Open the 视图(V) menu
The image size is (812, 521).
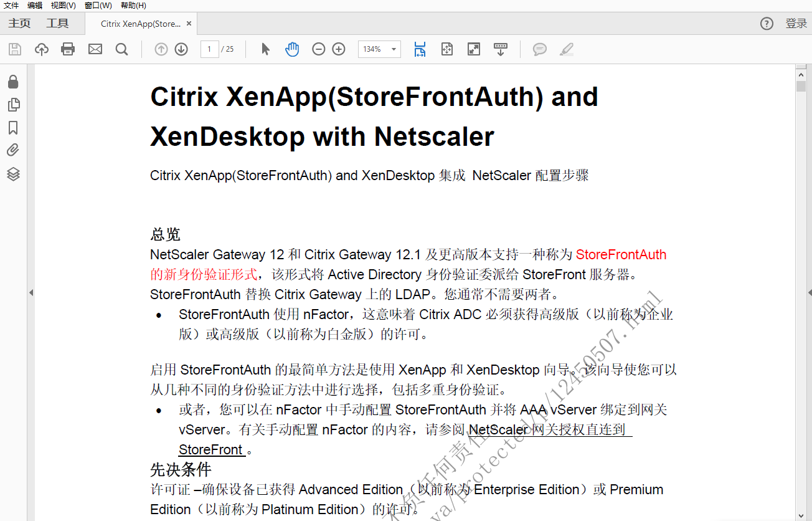pyautogui.click(x=63, y=6)
